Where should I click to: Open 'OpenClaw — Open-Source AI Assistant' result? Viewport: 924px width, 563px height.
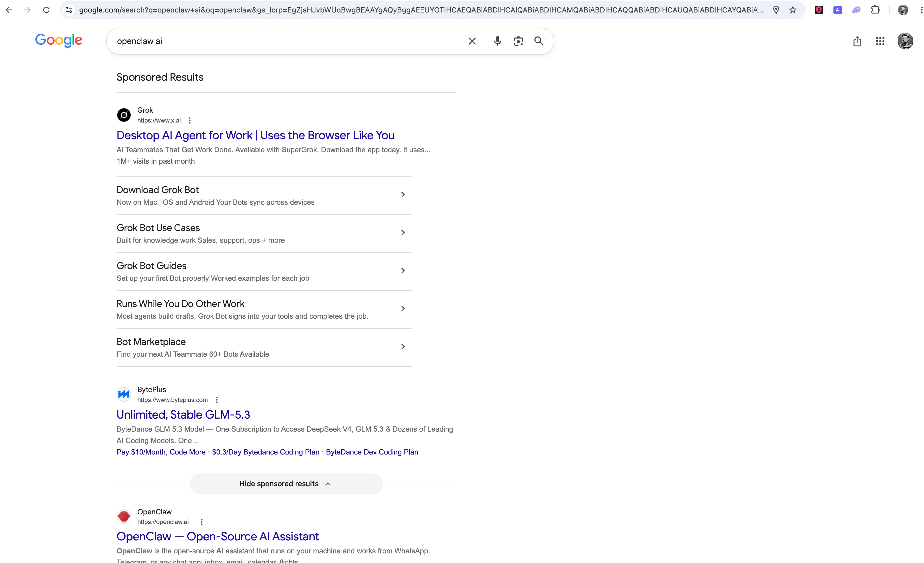click(218, 536)
